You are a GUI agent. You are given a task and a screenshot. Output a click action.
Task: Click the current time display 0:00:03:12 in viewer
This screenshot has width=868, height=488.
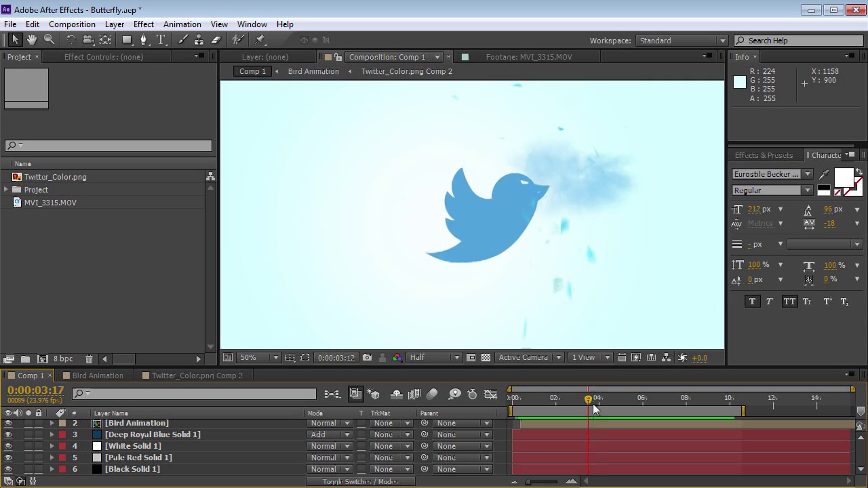point(336,358)
